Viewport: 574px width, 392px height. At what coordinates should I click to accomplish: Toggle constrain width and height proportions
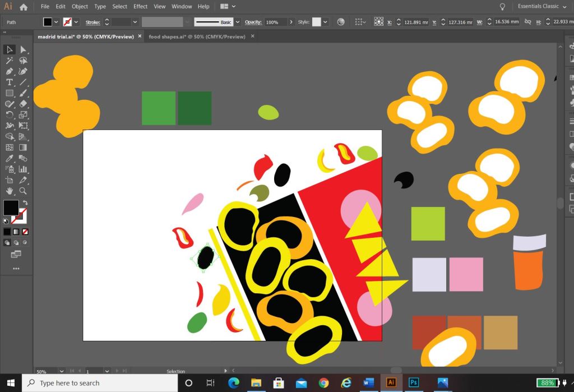coord(528,22)
